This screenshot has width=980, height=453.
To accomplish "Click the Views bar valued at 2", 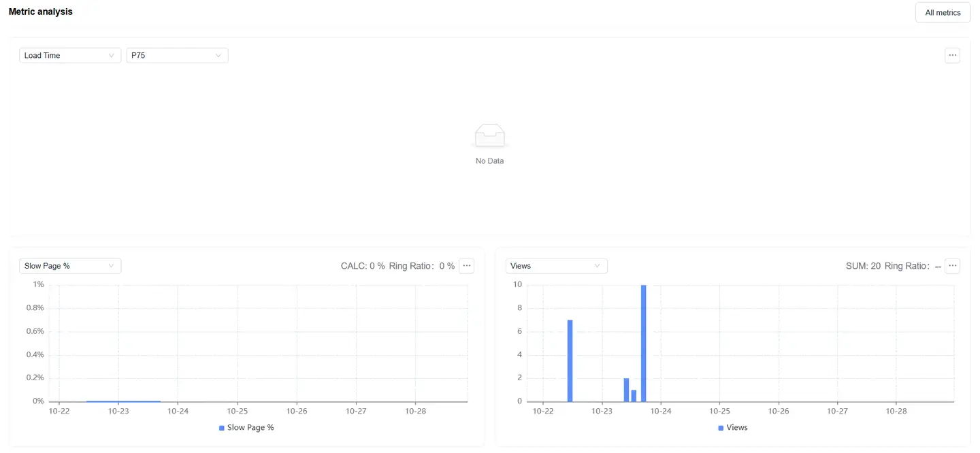I will pos(626,390).
